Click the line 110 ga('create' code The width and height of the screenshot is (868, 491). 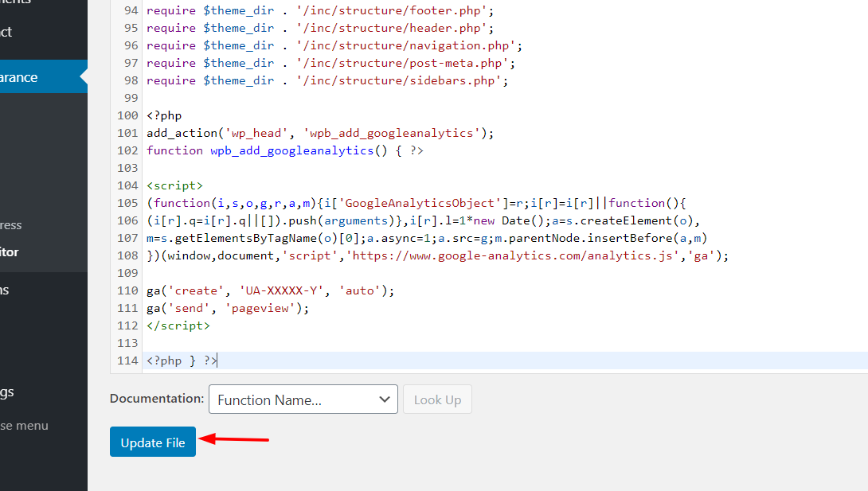pos(270,290)
